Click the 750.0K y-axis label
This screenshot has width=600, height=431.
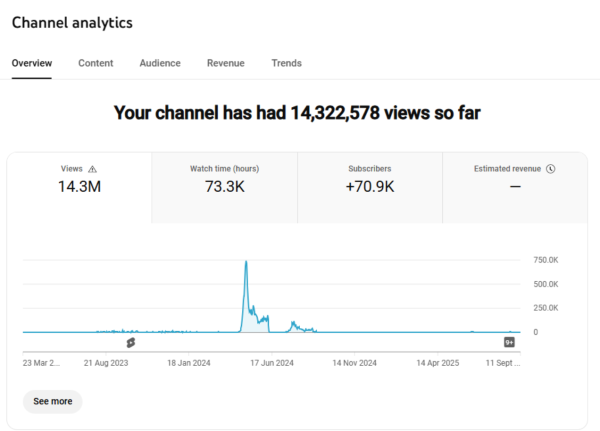click(x=547, y=260)
